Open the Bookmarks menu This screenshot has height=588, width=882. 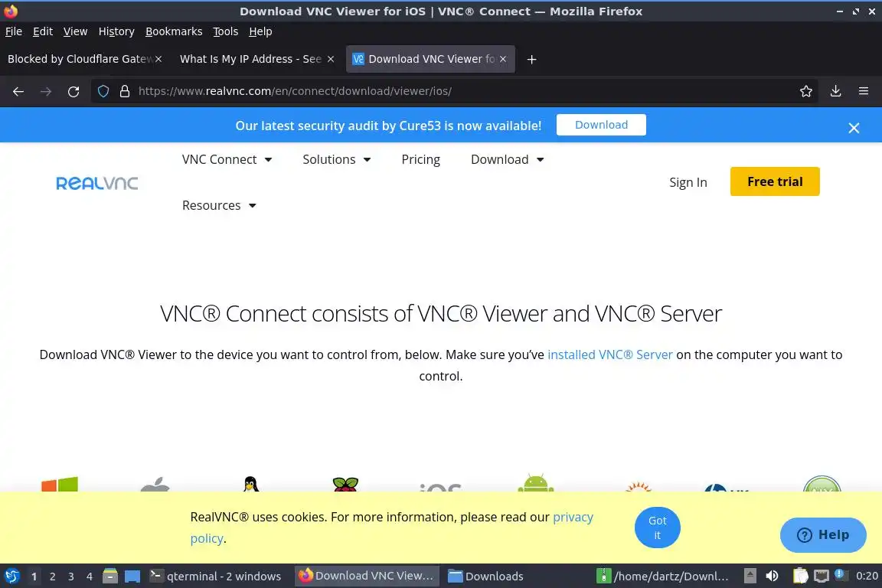(x=174, y=31)
